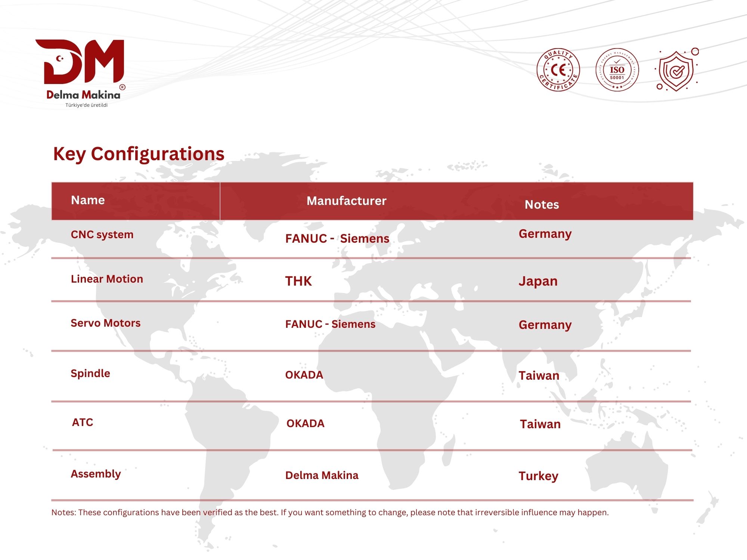This screenshot has height=560, width=747.
Task: Click the Assembly row label
Action: pyautogui.click(x=96, y=474)
